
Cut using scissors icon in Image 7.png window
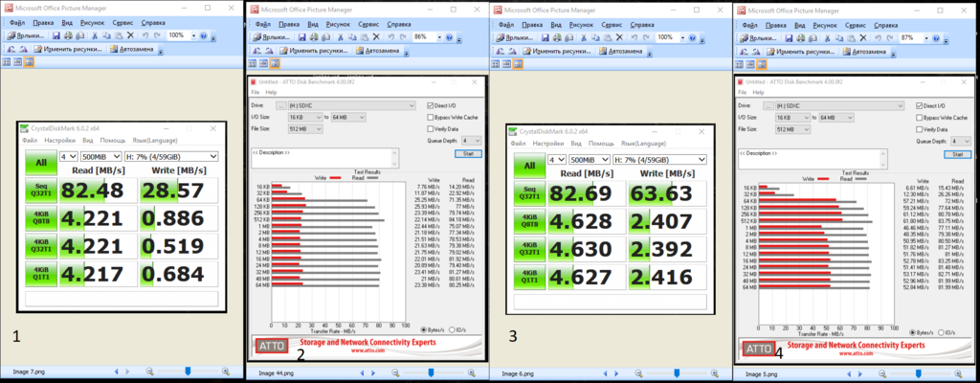point(95,35)
